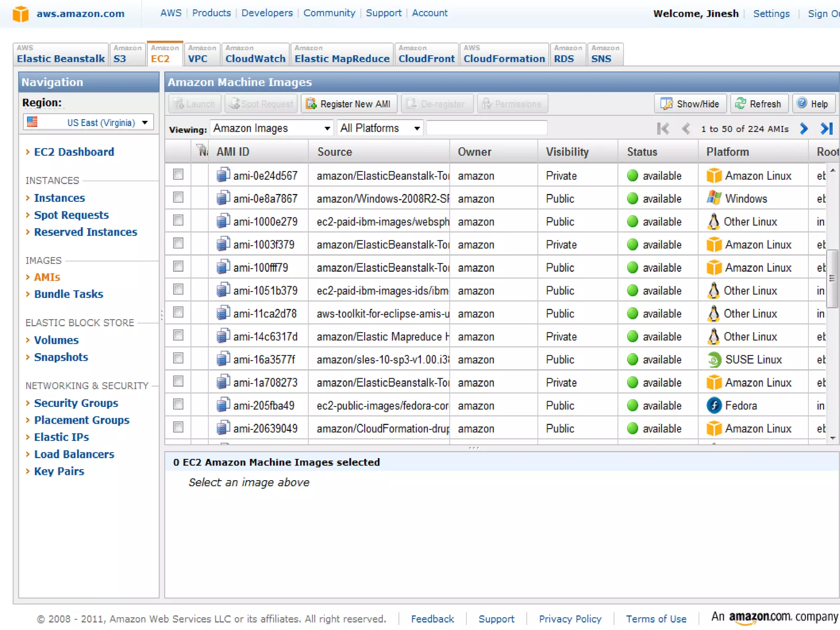Tick the checkbox for ami-16a3577f
This screenshot has height=630, width=840.
178,358
